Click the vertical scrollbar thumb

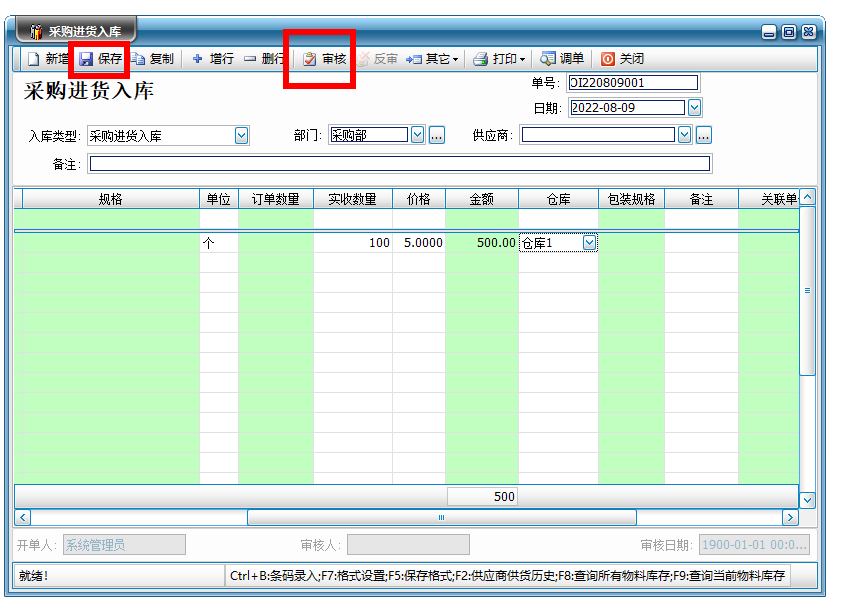(808, 291)
